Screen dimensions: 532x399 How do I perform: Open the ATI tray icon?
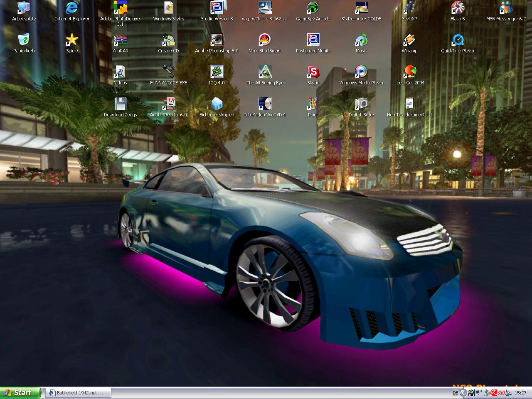[501, 393]
